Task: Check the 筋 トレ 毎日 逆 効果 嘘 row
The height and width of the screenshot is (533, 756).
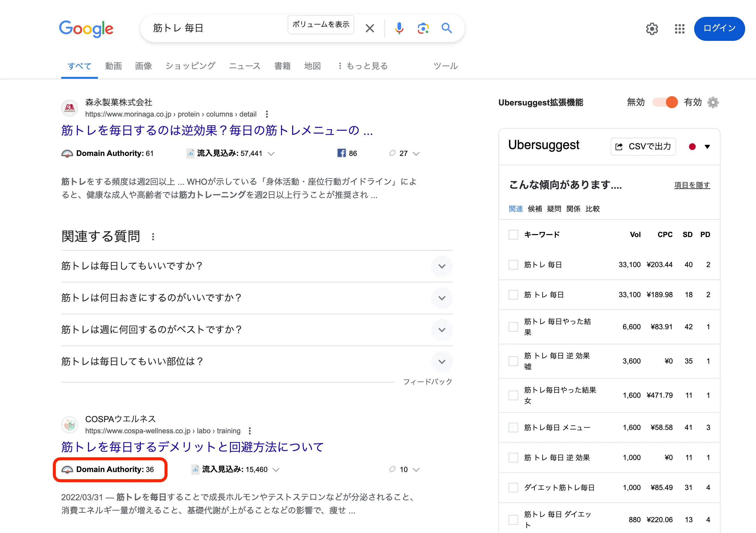Action: pos(513,361)
